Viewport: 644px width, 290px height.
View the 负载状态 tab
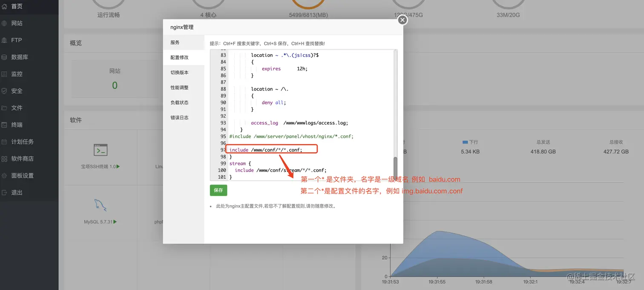pos(184,102)
